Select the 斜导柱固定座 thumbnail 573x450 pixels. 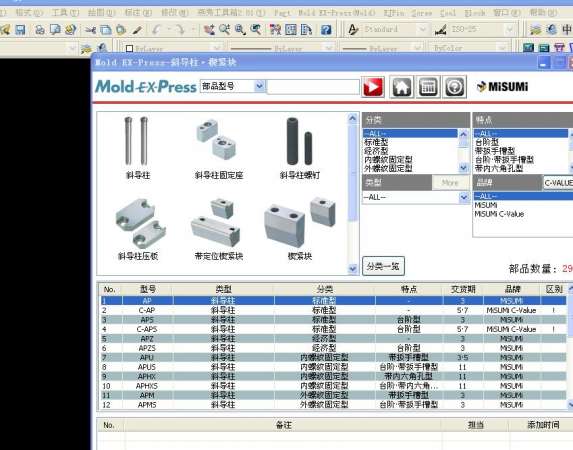pyautogui.click(x=219, y=148)
